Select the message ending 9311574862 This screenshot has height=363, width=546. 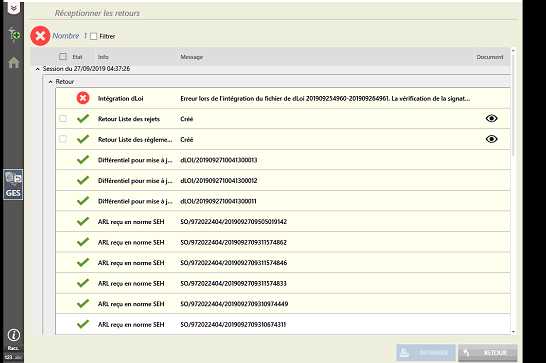click(x=234, y=242)
